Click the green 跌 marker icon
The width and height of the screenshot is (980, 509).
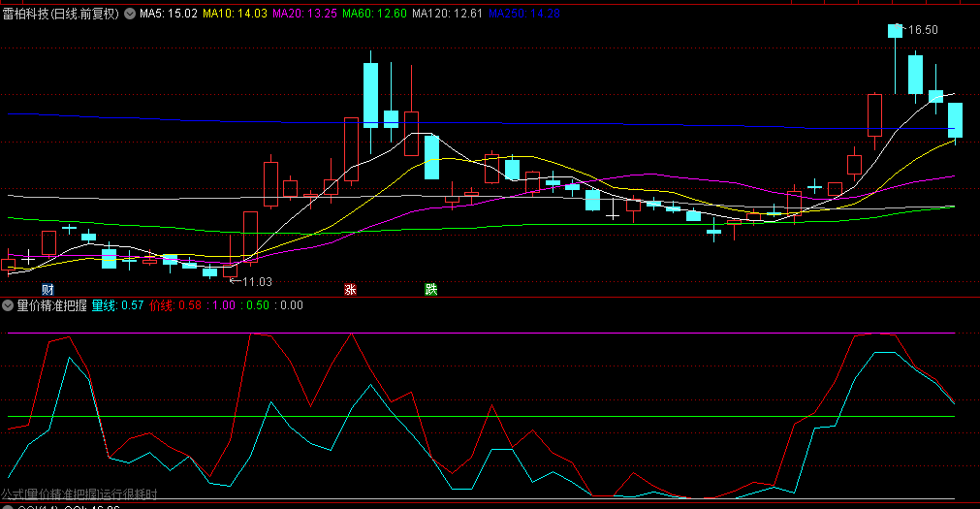click(x=430, y=289)
